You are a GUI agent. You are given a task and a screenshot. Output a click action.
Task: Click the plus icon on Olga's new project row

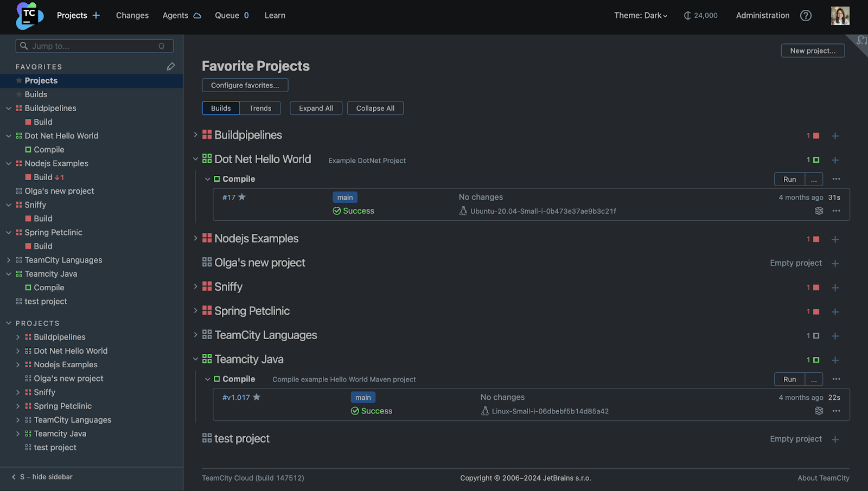tap(835, 264)
